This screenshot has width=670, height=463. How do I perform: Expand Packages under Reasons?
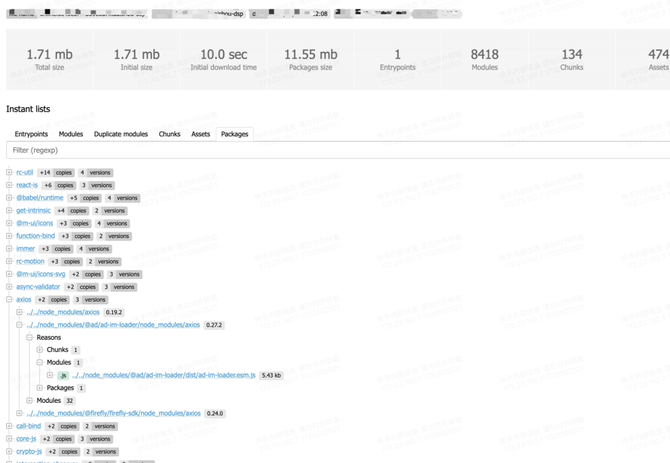[40, 388]
